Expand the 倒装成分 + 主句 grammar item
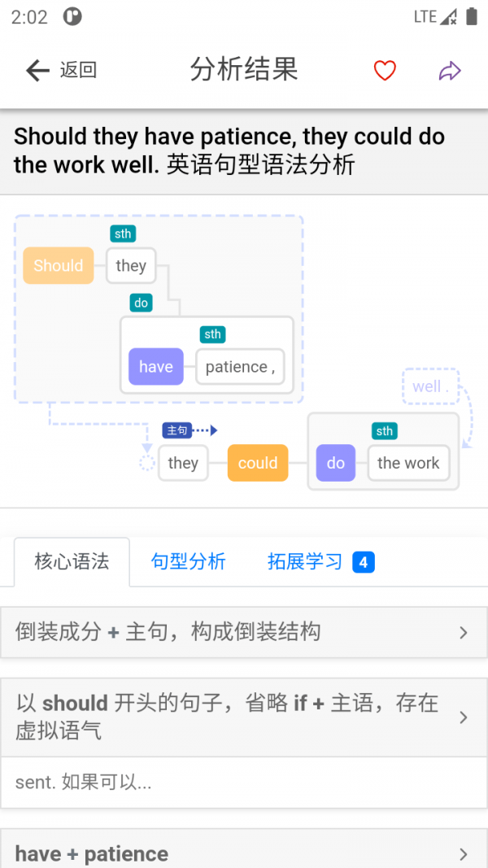 point(244,632)
